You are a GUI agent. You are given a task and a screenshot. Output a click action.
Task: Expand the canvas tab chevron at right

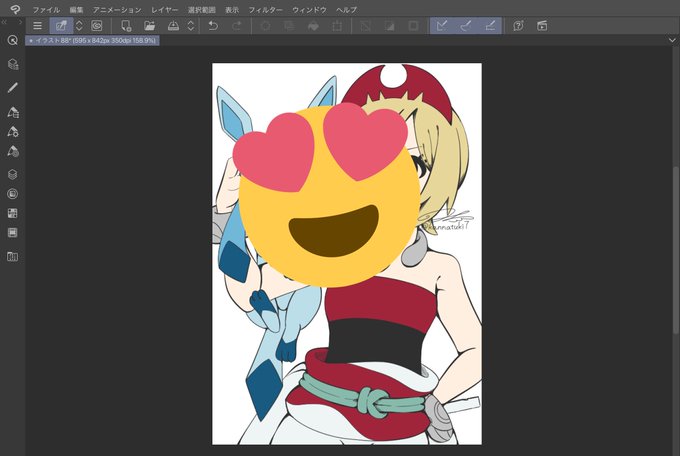pyautogui.click(x=672, y=40)
